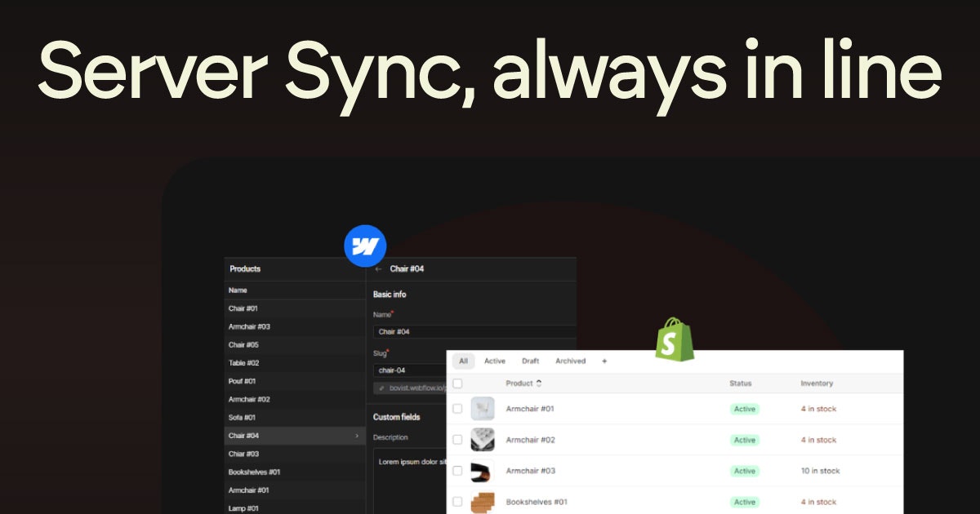Click the Webflow logo icon
Image resolution: width=980 pixels, height=514 pixels.
(367, 246)
